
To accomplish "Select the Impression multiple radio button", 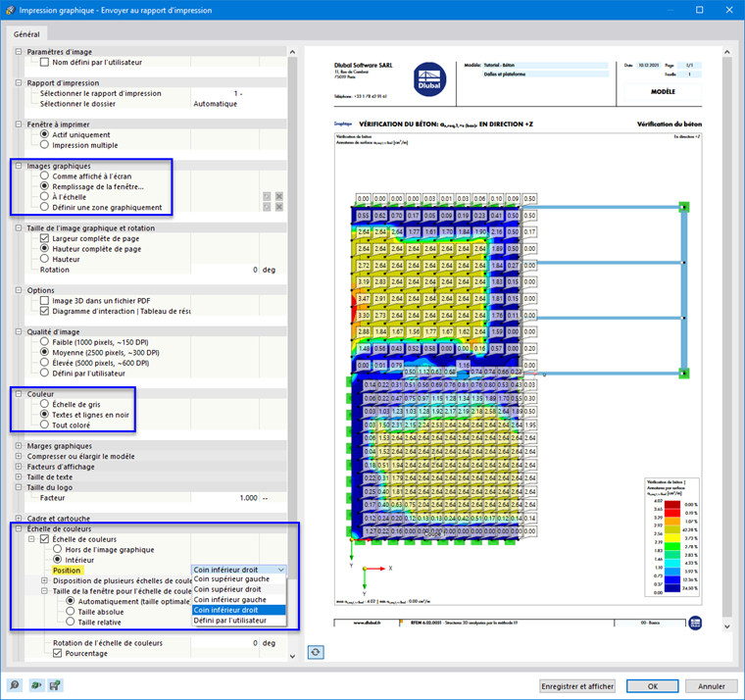I will point(44,144).
